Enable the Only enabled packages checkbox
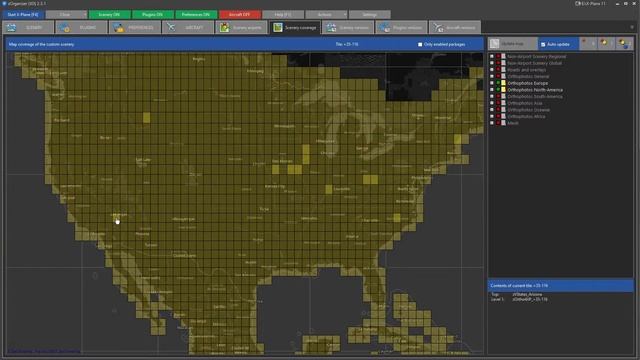The image size is (640, 360). tap(420, 44)
